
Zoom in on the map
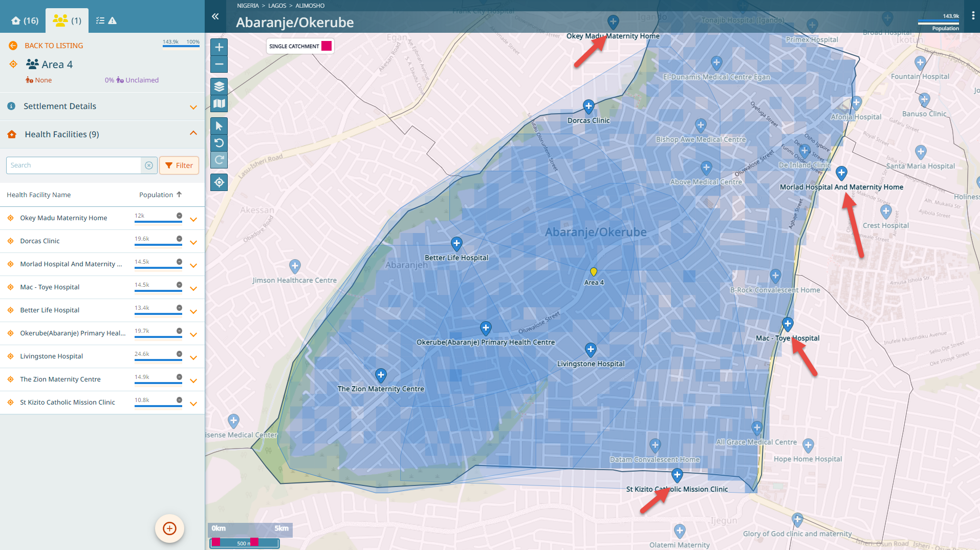[219, 47]
